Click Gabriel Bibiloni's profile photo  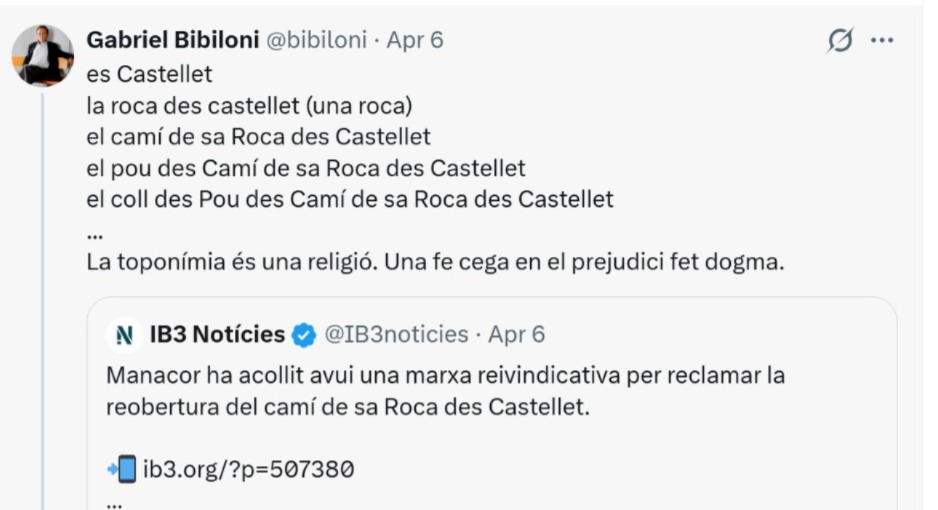point(43,55)
